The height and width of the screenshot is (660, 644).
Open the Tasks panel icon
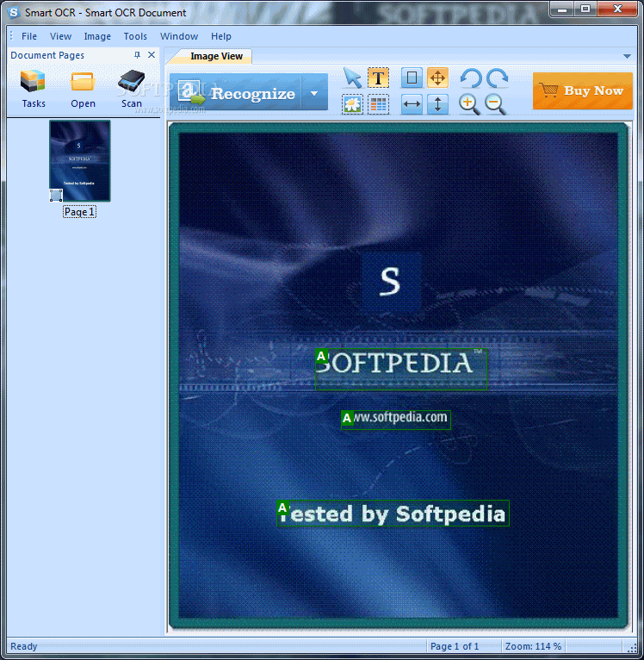[34, 90]
